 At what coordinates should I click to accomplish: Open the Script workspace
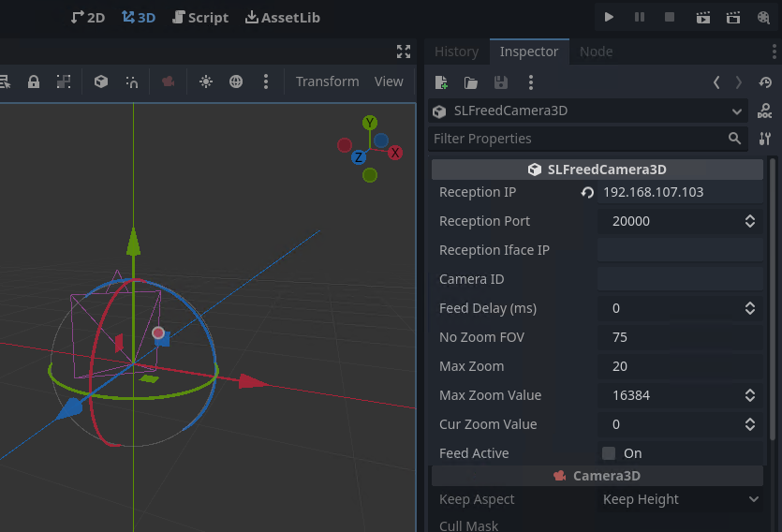tap(200, 18)
